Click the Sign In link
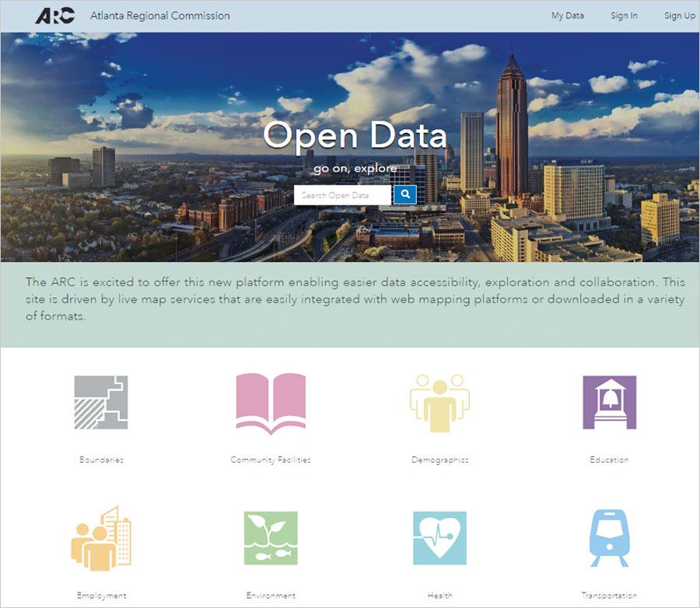700x608 pixels. pos(624,16)
